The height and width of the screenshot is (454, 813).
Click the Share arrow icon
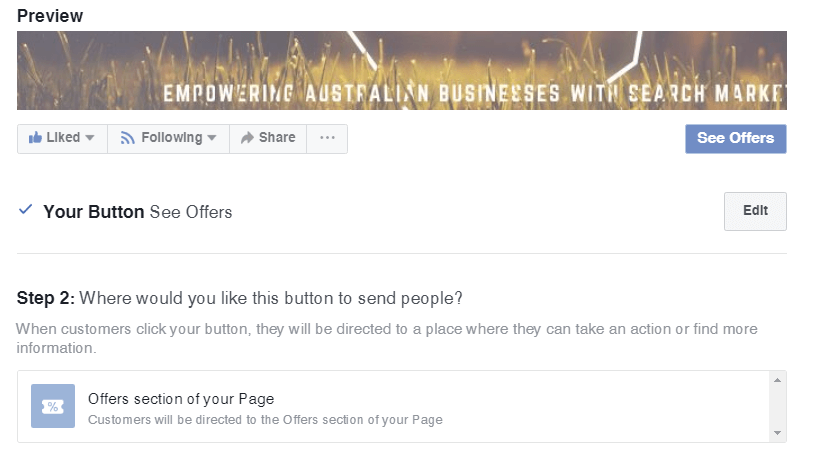(247, 137)
